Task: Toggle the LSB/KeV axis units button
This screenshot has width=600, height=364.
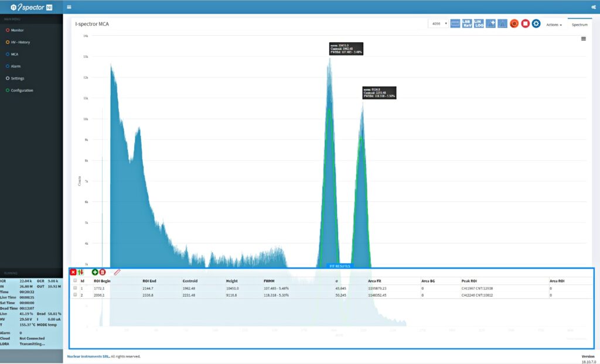Action: click(467, 24)
